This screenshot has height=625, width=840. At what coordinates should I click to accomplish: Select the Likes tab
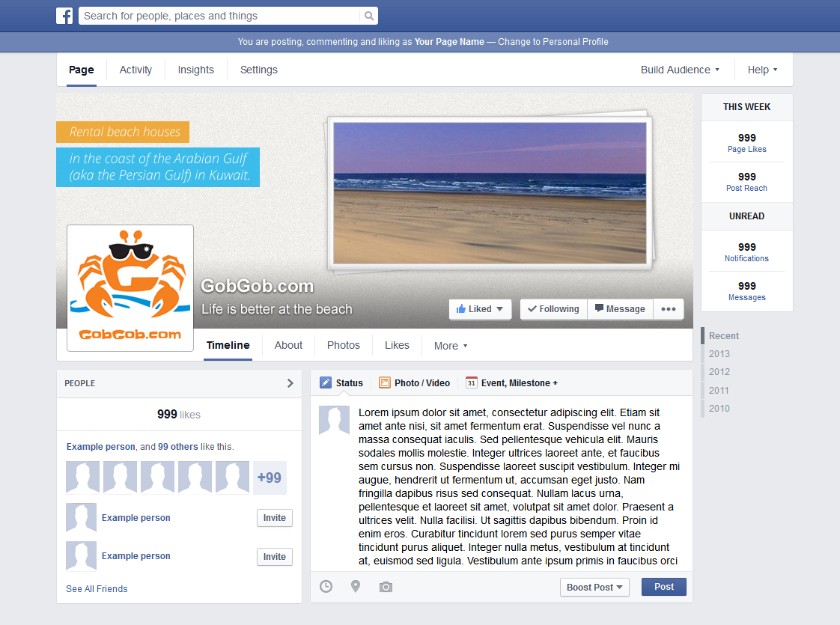coord(397,346)
